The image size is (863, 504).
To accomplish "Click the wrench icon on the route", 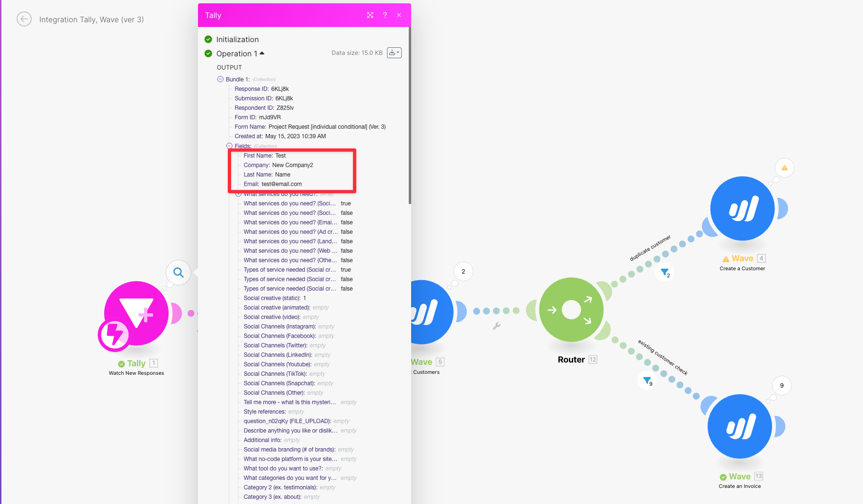I will (496, 326).
